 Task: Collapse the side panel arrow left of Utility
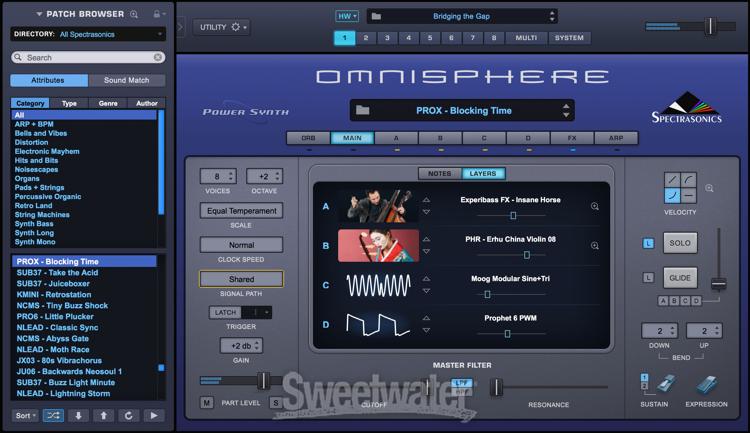[180, 27]
